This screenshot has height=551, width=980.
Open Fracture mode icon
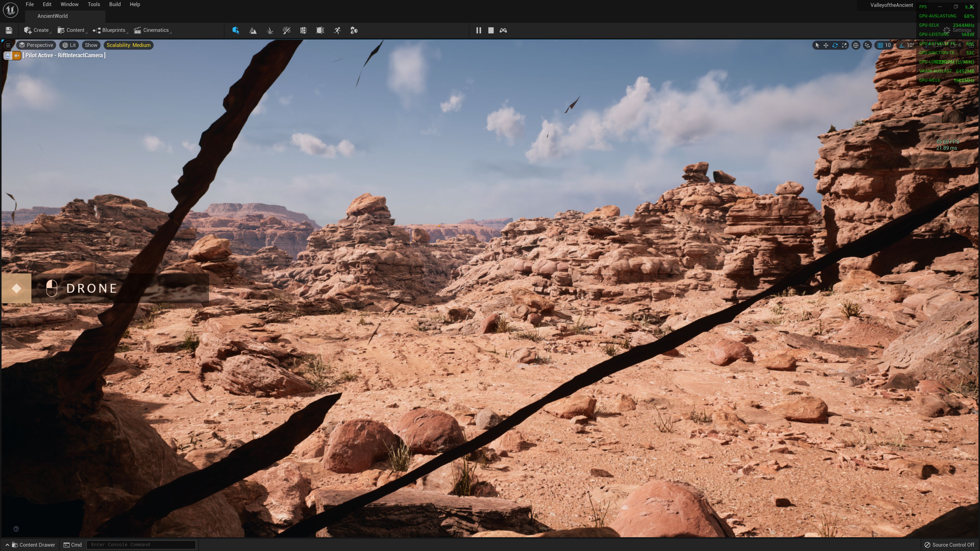[x=303, y=30]
